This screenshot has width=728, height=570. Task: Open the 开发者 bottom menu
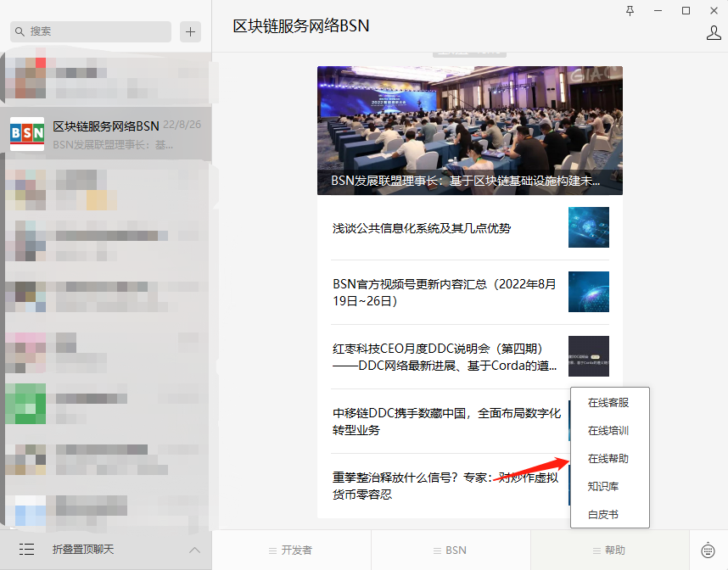tap(291, 550)
